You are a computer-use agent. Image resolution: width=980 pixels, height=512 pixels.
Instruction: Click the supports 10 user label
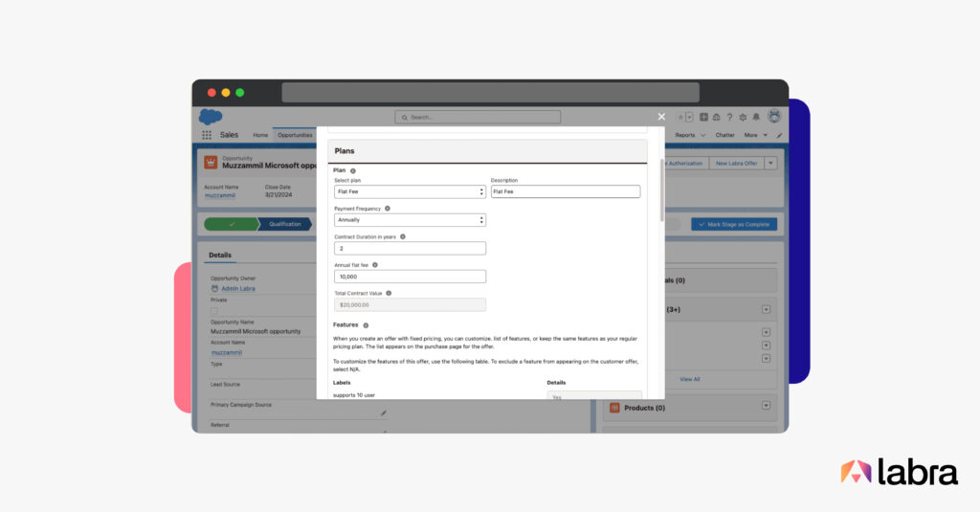[354, 395]
